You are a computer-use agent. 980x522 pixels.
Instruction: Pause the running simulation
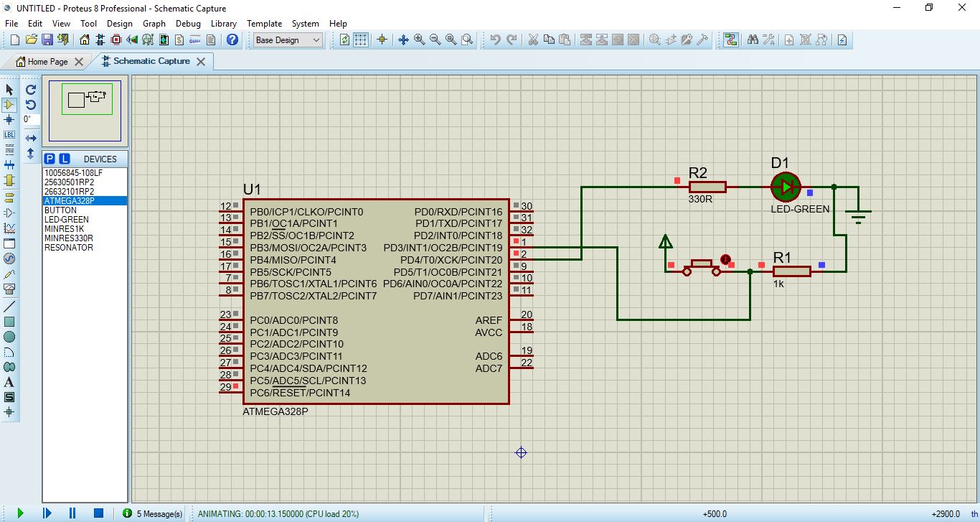tap(72, 513)
